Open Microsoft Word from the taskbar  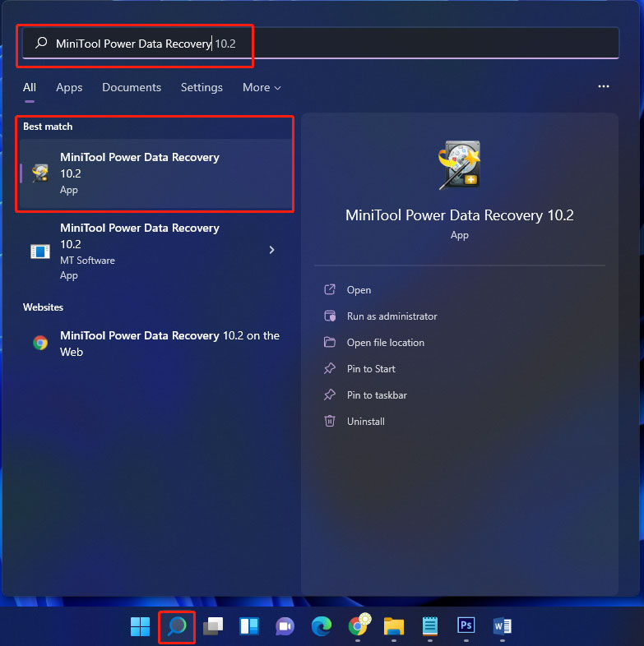(x=503, y=626)
